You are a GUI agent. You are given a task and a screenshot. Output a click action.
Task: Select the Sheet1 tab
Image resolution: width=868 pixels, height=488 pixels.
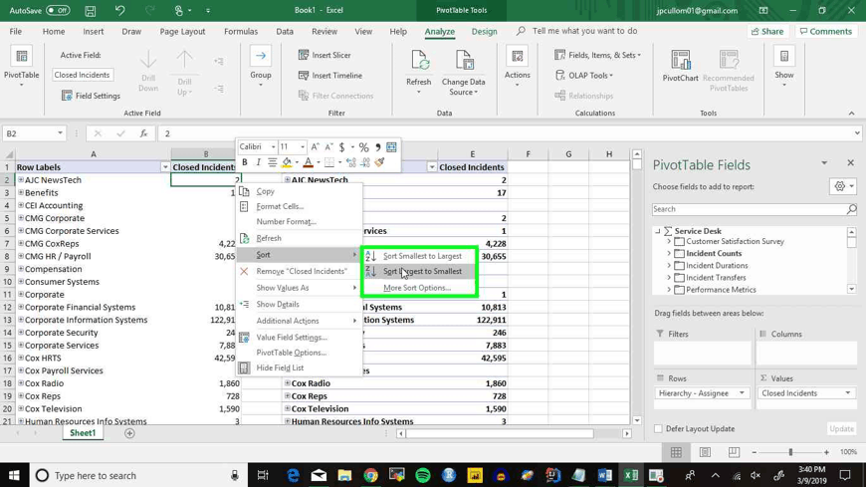pyautogui.click(x=83, y=433)
